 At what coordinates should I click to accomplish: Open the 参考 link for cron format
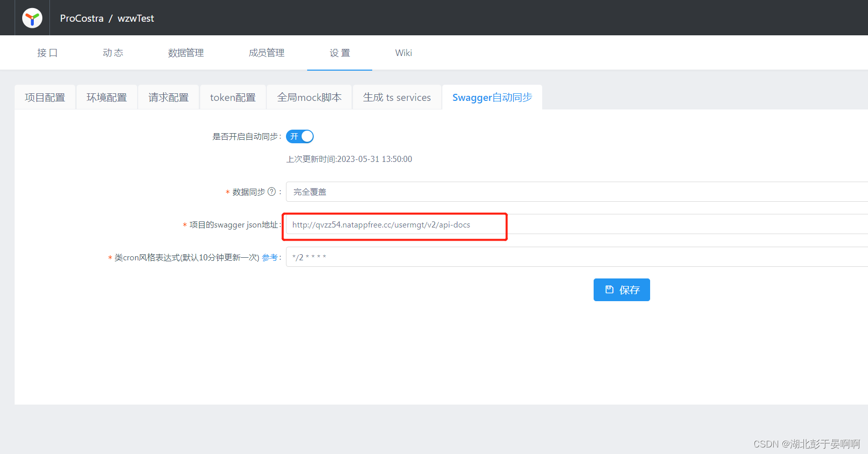pos(270,257)
